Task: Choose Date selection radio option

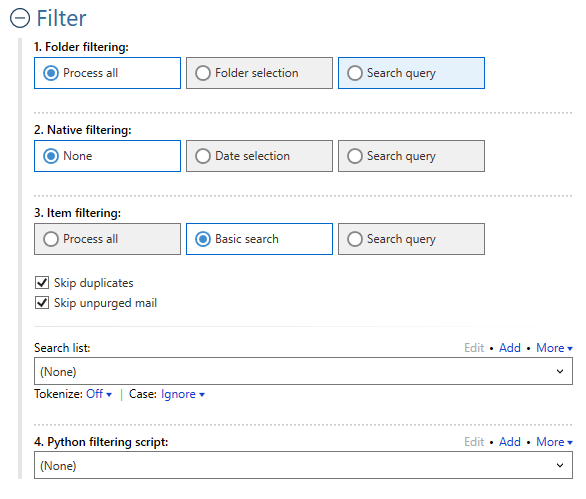Action: coord(259,156)
